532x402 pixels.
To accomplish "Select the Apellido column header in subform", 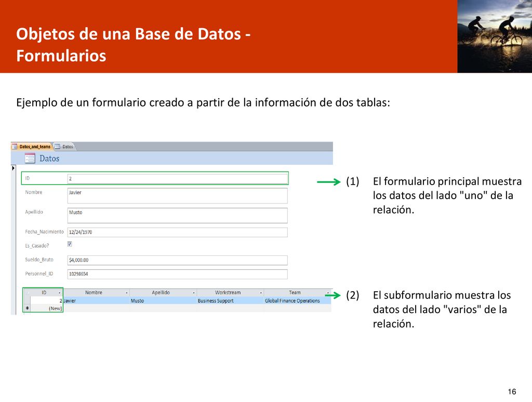I will point(161,292).
